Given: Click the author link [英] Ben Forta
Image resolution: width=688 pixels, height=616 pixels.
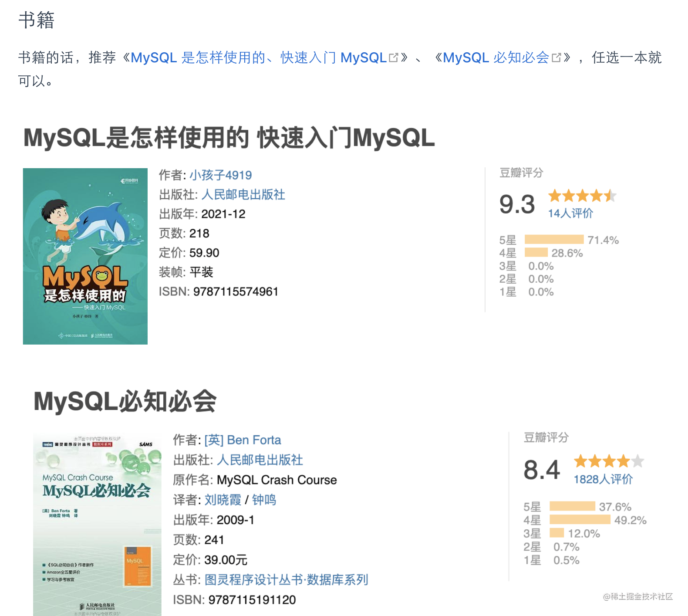Looking at the screenshot, I should [x=243, y=440].
